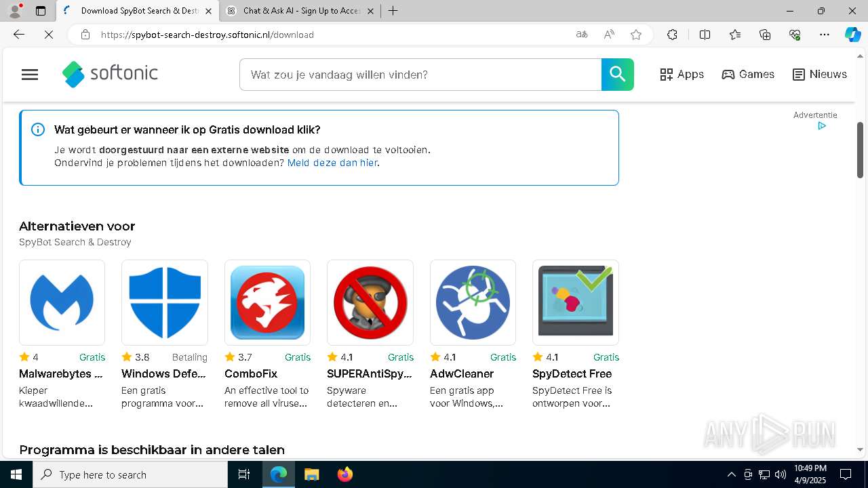Image resolution: width=868 pixels, height=488 pixels.
Task: Add this page to favorites star
Action: pyautogui.click(x=636, y=35)
